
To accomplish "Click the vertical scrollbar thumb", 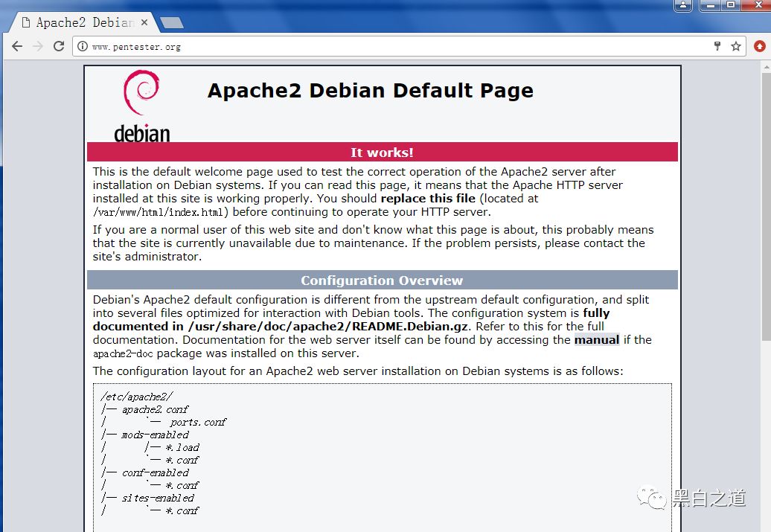I will point(766,207).
